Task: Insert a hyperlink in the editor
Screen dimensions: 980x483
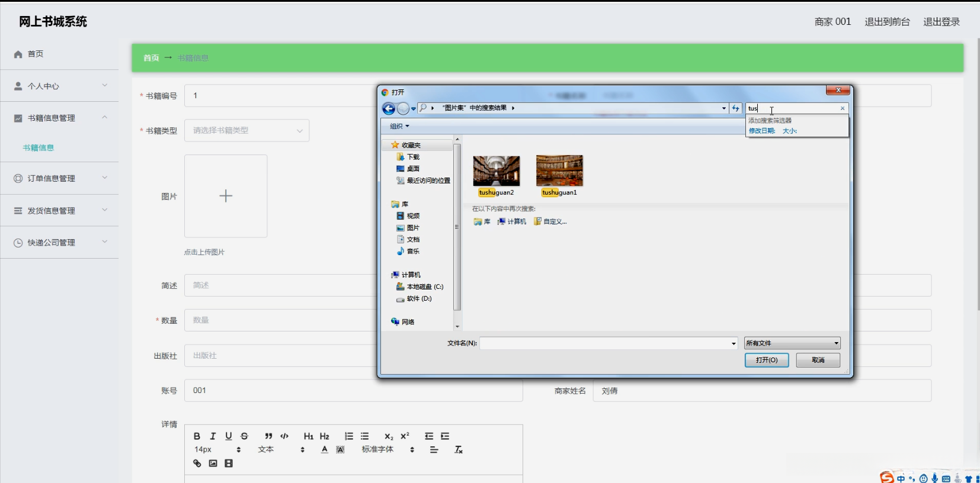Action: 197,463
